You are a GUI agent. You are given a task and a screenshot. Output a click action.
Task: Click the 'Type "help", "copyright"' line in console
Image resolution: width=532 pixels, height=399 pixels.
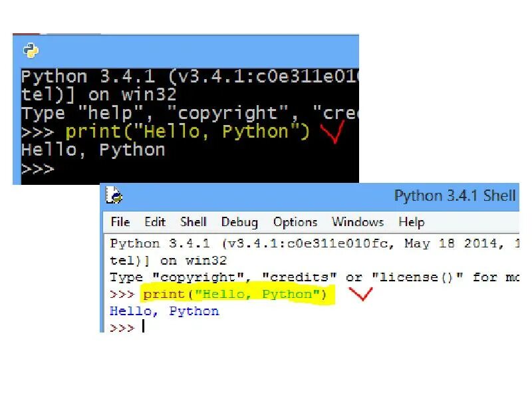click(190, 113)
